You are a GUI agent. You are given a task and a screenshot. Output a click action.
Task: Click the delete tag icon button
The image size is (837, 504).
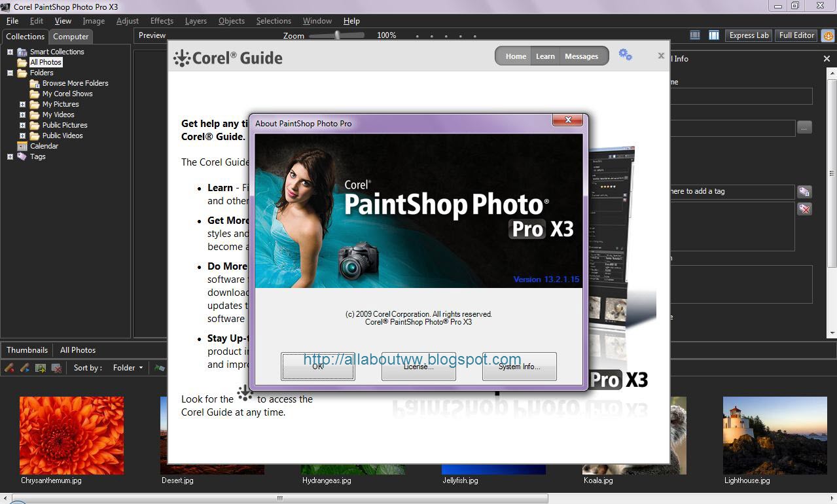pyautogui.click(x=804, y=209)
